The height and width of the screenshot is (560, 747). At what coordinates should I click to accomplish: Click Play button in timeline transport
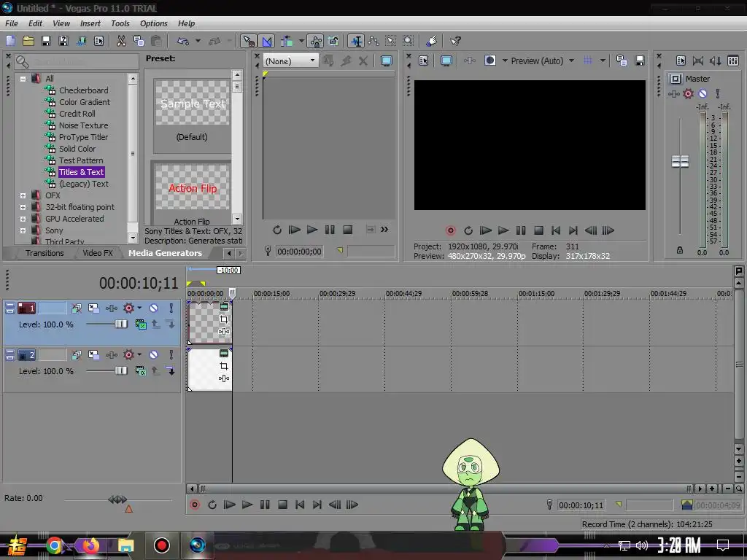(247, 505)
